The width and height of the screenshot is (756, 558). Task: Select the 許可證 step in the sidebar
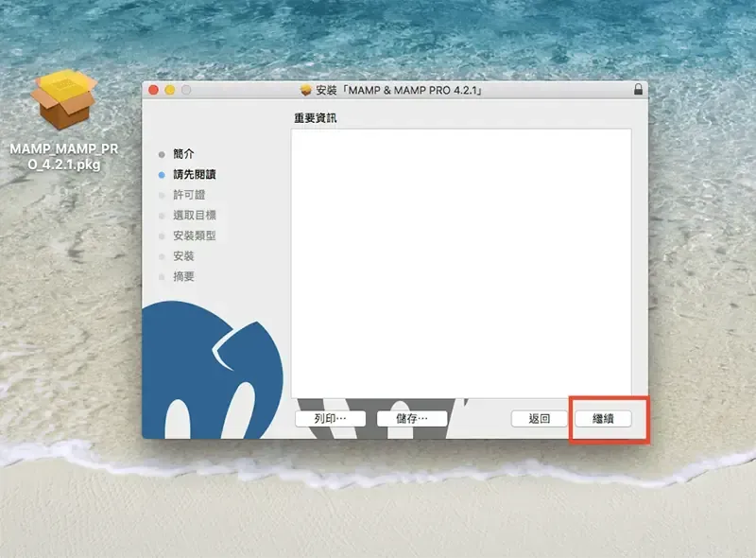tap(189, 195)
